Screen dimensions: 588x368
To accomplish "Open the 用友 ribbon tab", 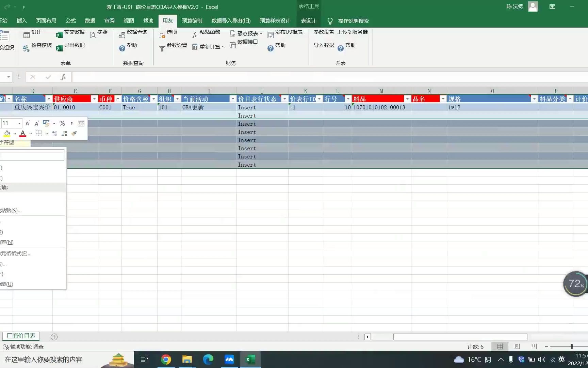I will point(167,21).
